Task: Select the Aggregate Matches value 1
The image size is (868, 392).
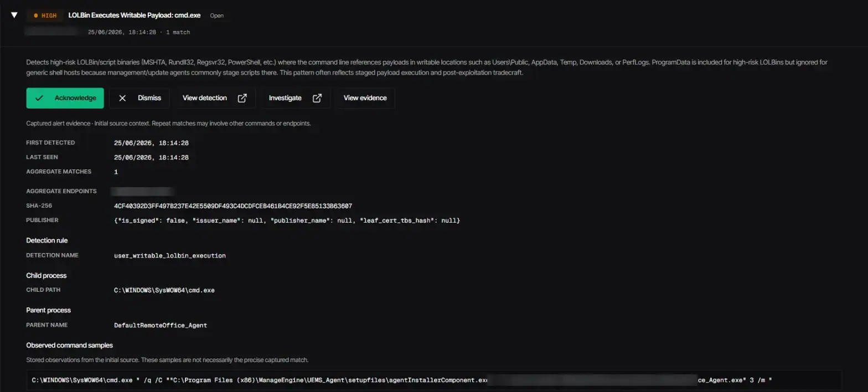Action: 116,172
